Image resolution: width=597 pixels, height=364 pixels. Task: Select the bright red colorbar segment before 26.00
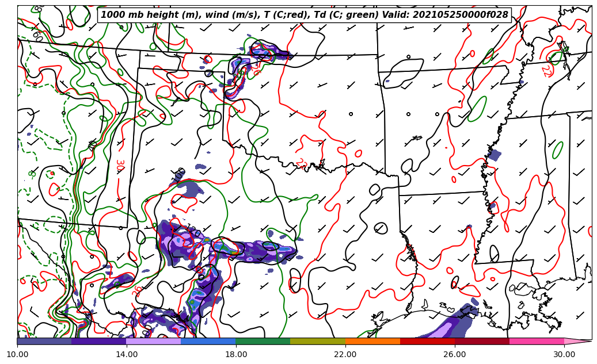pos(427,342)
